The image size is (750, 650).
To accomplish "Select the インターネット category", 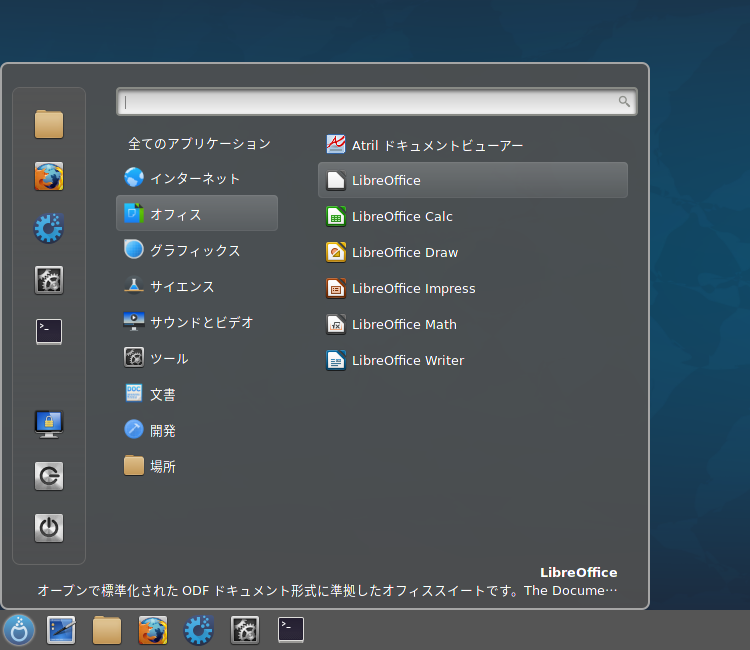I will [197, 178].
